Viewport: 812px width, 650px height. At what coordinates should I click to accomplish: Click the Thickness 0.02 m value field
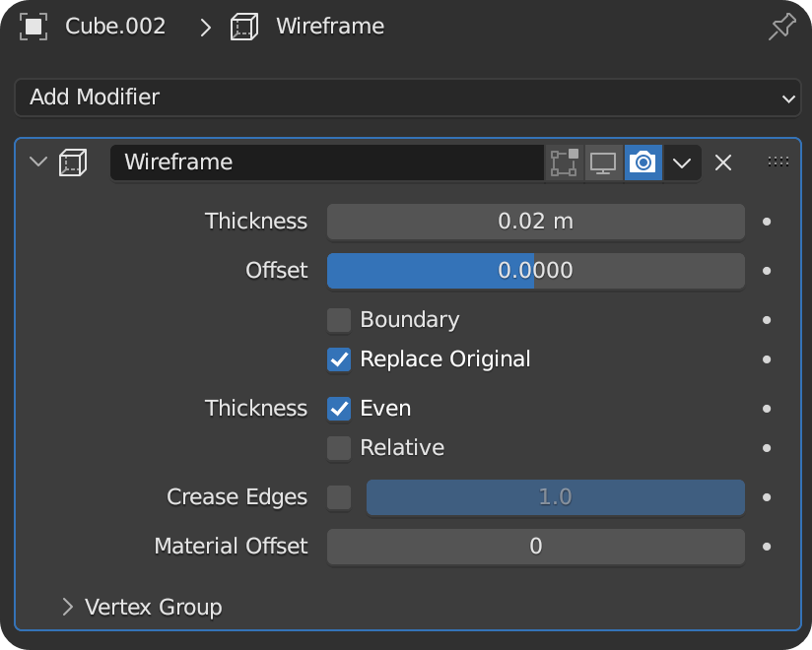pos(536,222)
